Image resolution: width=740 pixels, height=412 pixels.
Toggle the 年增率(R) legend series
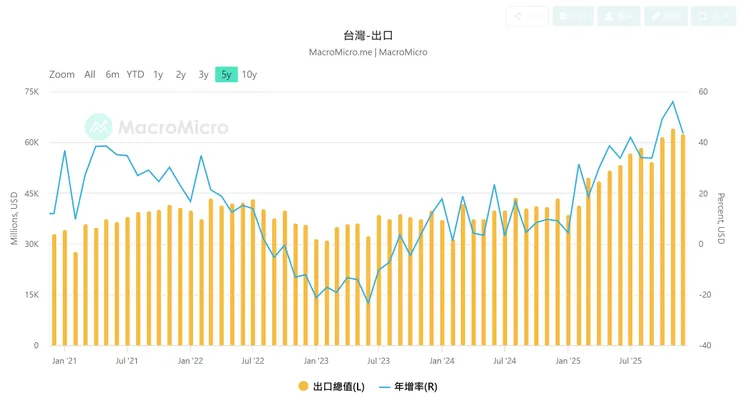pyautogui.click(x=409, y=387)
